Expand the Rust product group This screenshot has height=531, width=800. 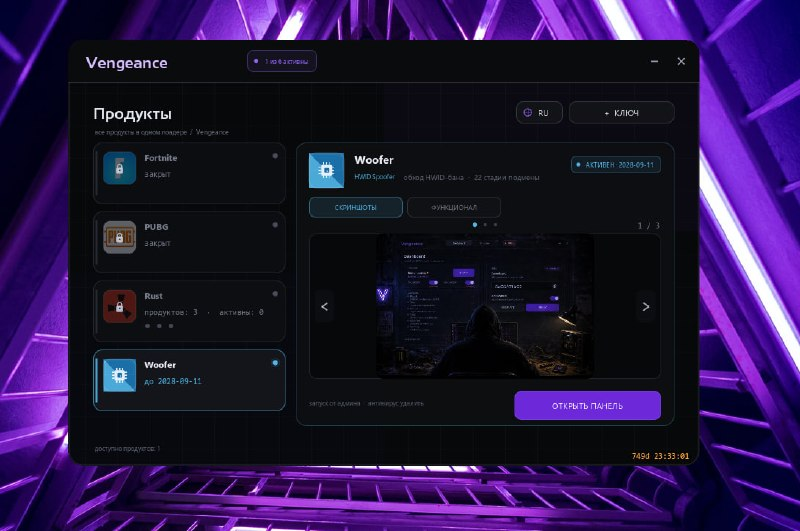click(189, 311)
